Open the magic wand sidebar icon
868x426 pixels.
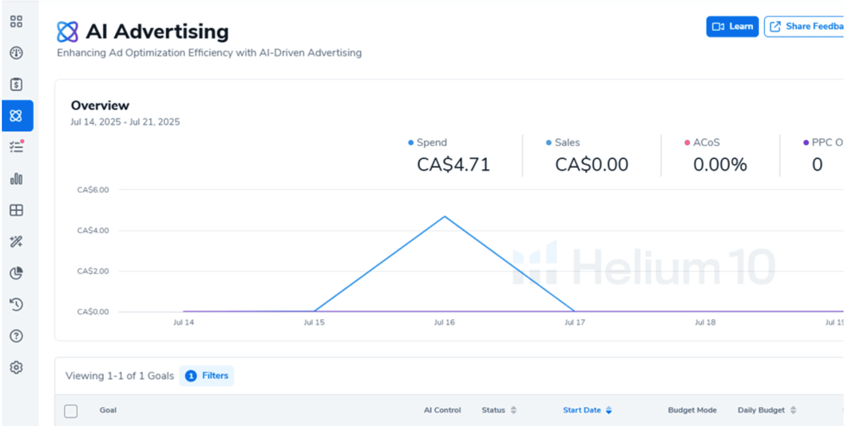(16, 242)
